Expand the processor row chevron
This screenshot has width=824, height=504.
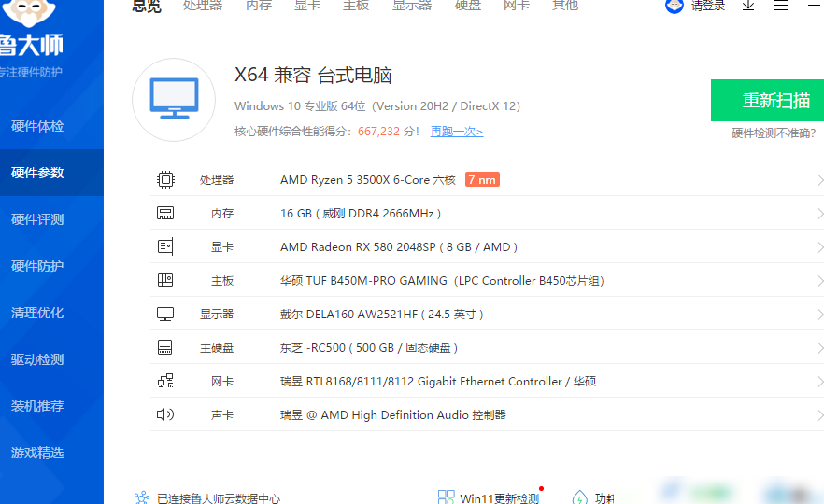[820, 180]
